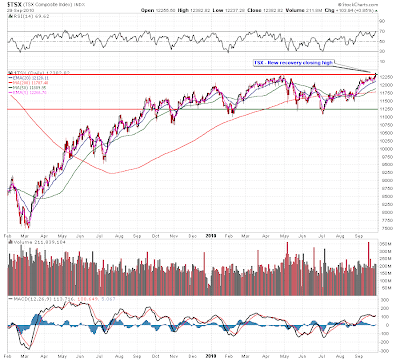This screenshot has height=360, width=400.
Task: Click the 7500 price axis label
Action: click(386, 228)
